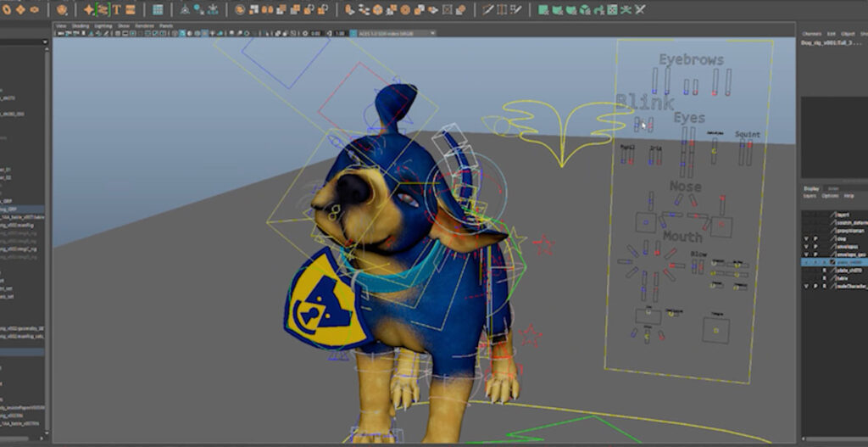Screen dimensions: 868x447
Task: Click the grid shelf icon left of the pyramid
Action: coord(159,9)
